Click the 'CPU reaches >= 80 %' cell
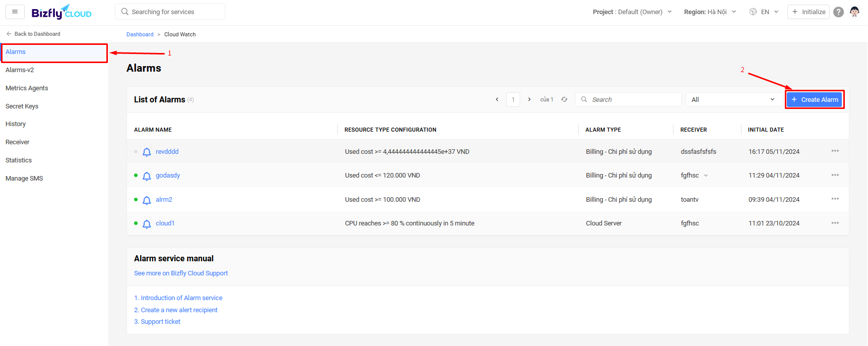The image size is (868, 346). (410, 223)
